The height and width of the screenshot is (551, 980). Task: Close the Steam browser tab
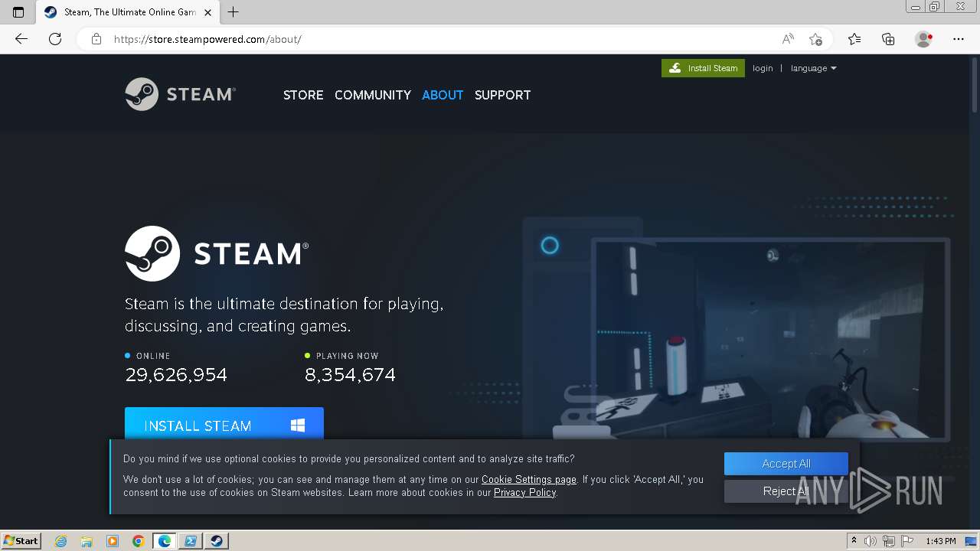pyautogui.click(x=207, y=12)
